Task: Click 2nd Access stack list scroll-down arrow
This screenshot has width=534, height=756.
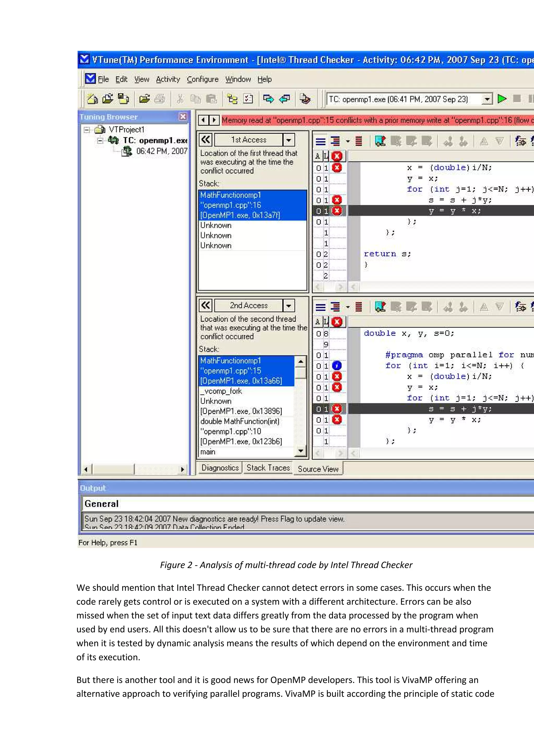Action: [300, 451]
